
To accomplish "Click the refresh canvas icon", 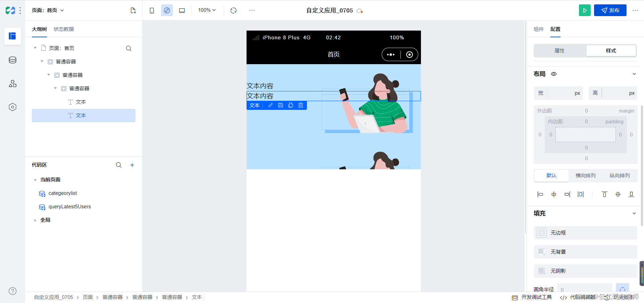I will pos(233,10).
